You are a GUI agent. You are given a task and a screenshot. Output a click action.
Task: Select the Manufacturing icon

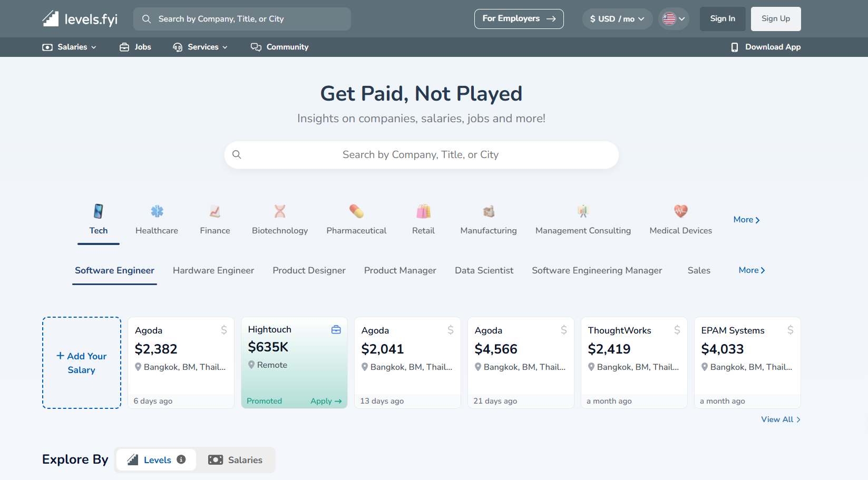(x=489, y=211)
